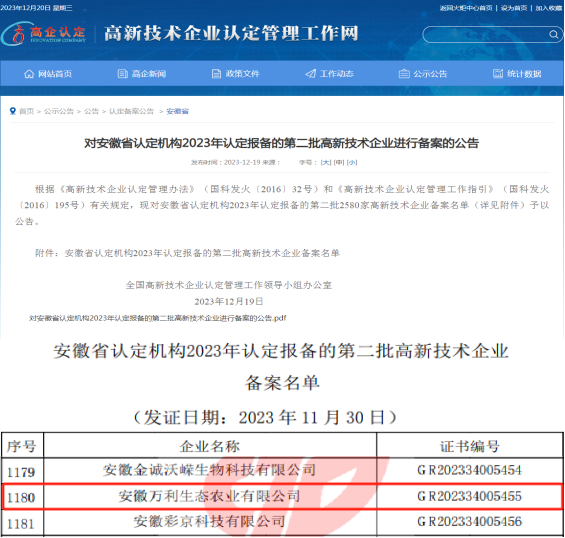Open the 公示公告 navigation menu
565x538 pixels.
(423, 74)
